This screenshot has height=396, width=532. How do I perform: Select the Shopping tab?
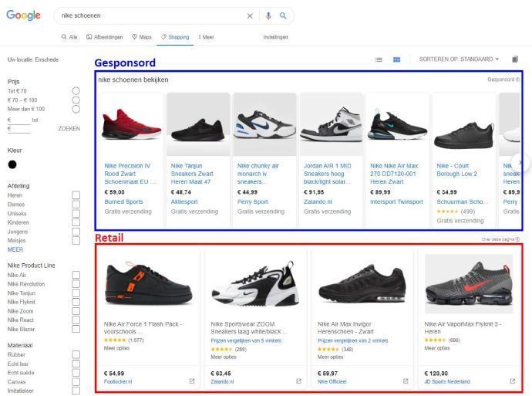(175, 37)
